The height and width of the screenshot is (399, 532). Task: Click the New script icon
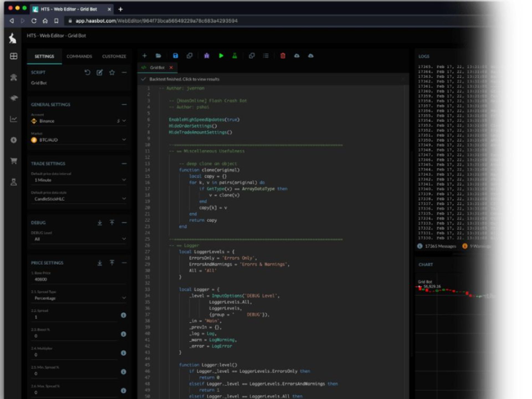(x=145, y=56)
